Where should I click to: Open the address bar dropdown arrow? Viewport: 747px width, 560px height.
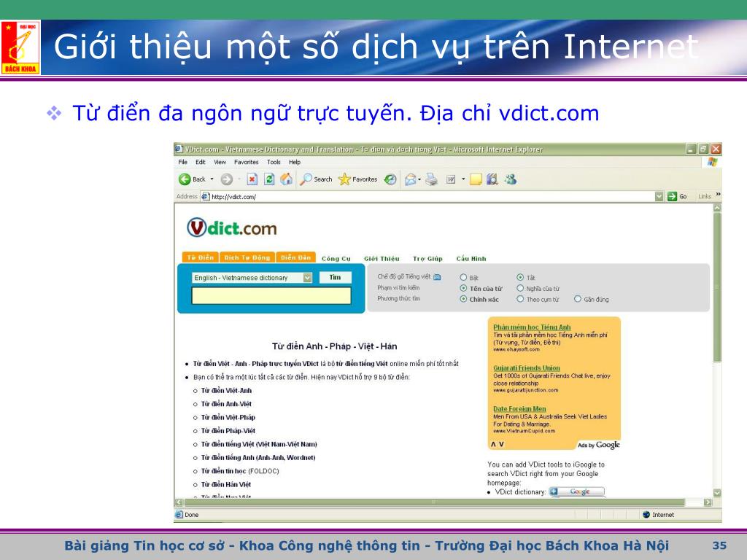(659, 196)
